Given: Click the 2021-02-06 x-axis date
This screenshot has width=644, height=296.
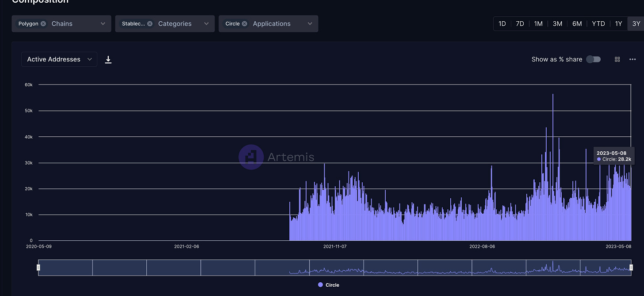Looking at the screenshot, I should (x=187, y=246).
